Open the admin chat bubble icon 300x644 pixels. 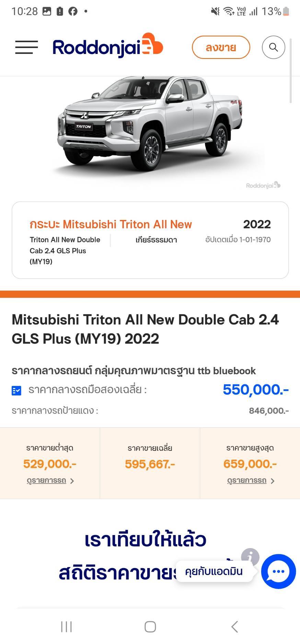[278, 571]
